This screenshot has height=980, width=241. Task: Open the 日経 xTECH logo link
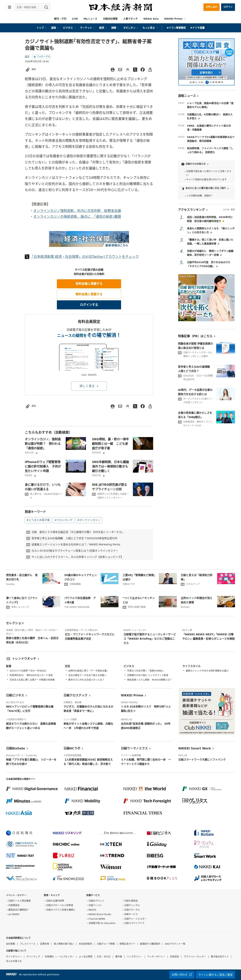[x=111, y=844]
